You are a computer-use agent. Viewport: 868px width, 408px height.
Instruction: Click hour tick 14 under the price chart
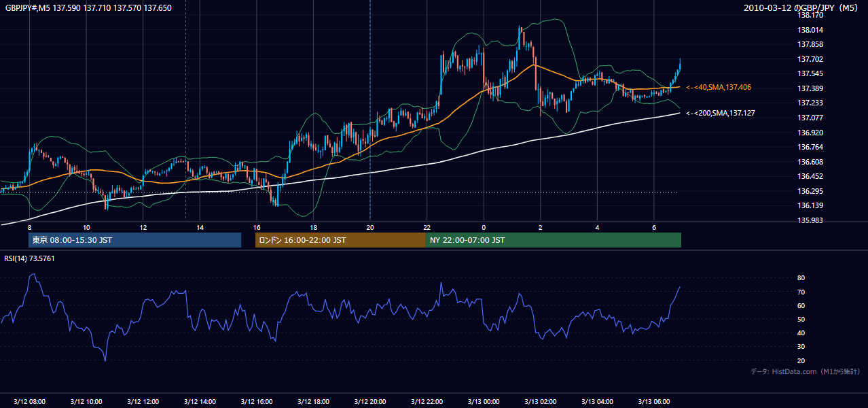(x=200, y=227)
